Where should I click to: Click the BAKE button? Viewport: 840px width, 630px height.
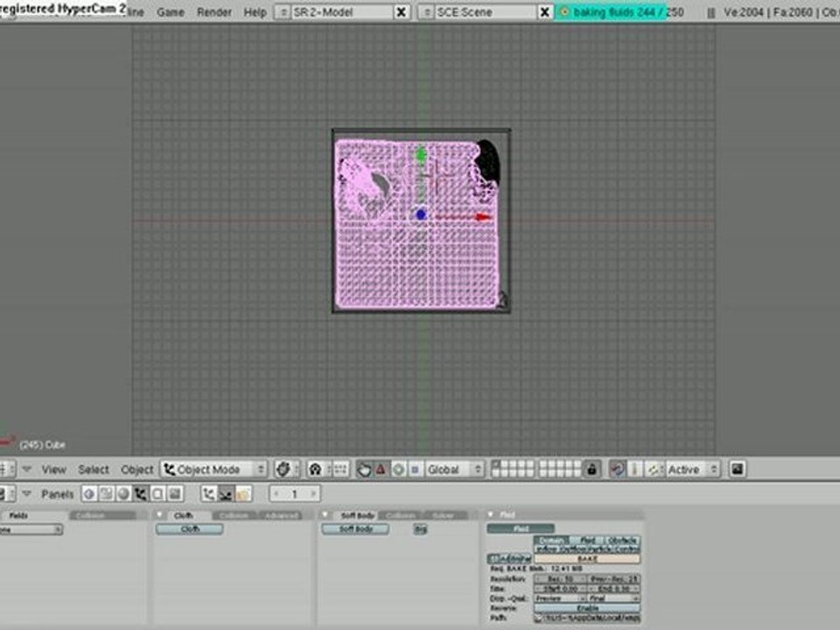pyautogui.click(x=587, y=559)
